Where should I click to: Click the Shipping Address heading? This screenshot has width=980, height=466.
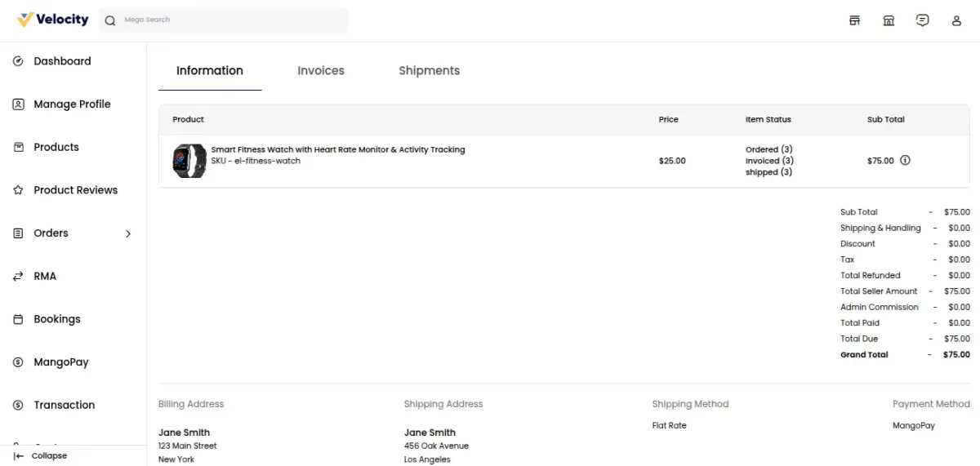[443, 404]
